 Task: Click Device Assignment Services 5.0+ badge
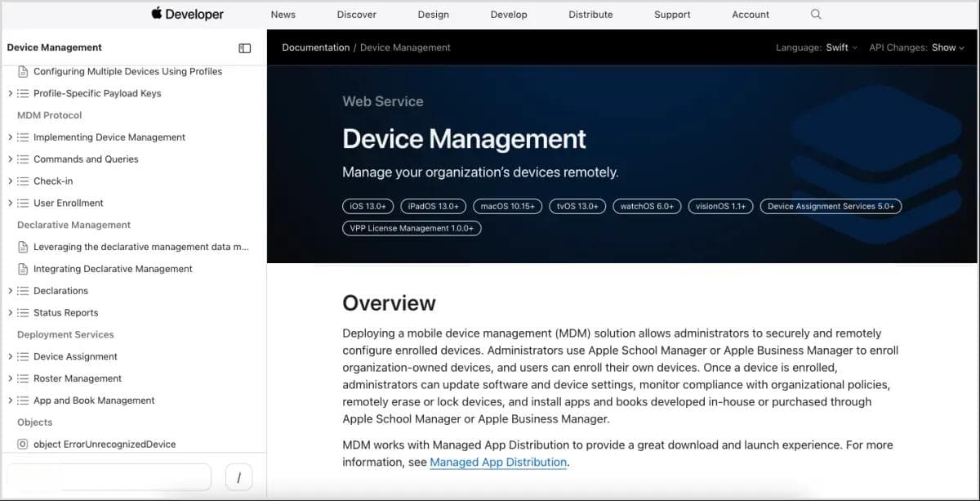coord(831,207)
